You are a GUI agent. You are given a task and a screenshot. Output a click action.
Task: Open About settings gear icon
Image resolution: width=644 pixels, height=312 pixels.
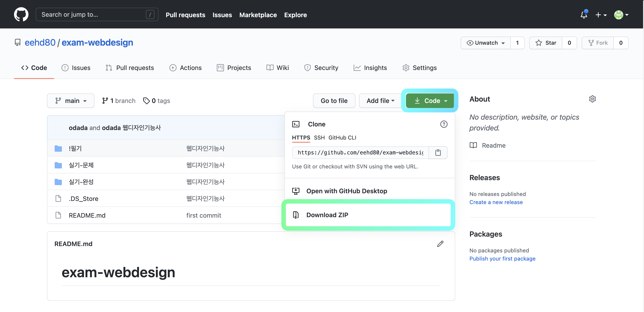point(592,99)
